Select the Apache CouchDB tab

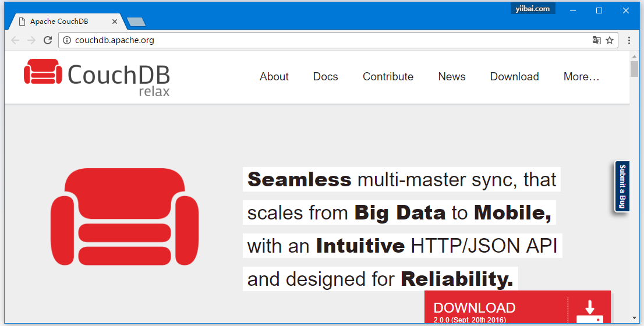(59, 22)
